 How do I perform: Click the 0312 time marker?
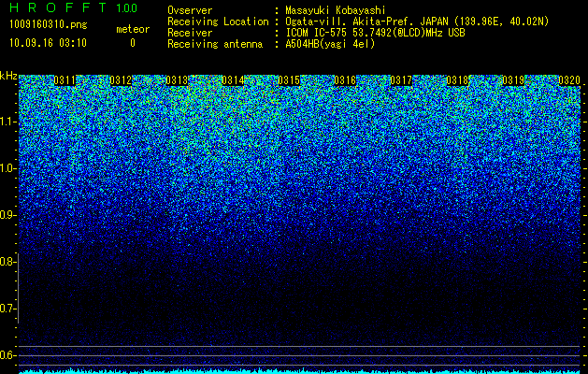pyautogui.click(x=121, y=79)
